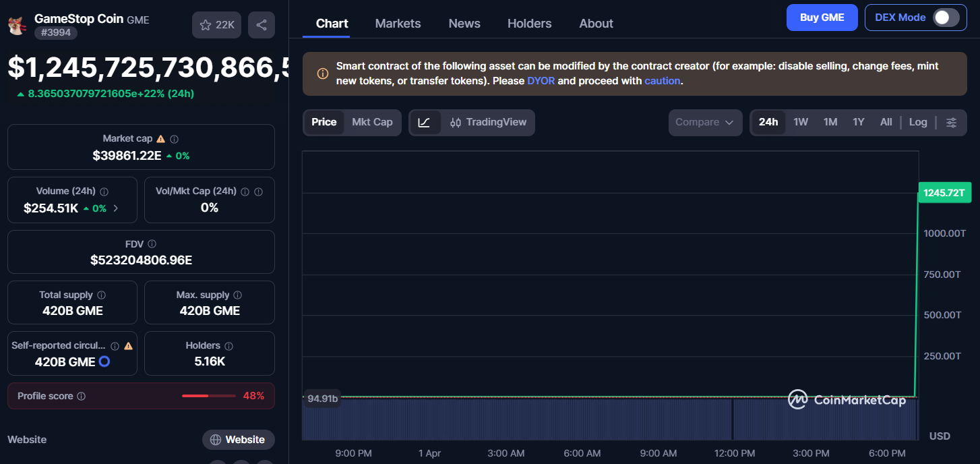Click the USD currency label on chart
This screenshot has height=464, width=980.
click(x=940, y=436)
